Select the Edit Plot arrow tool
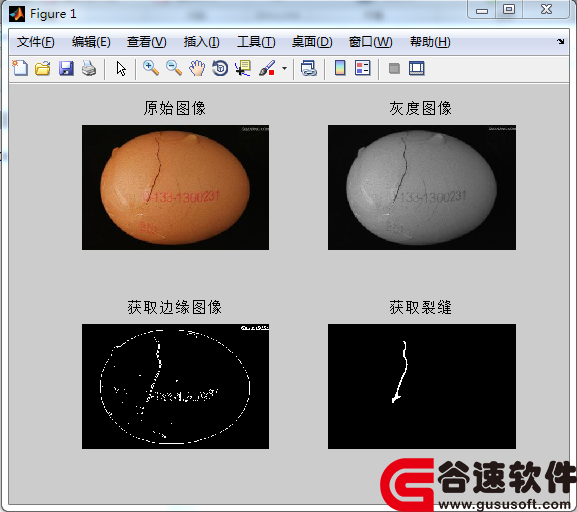The width and height of the screenshot is (577, 512). pyautogui.click(x=121, y=68)
